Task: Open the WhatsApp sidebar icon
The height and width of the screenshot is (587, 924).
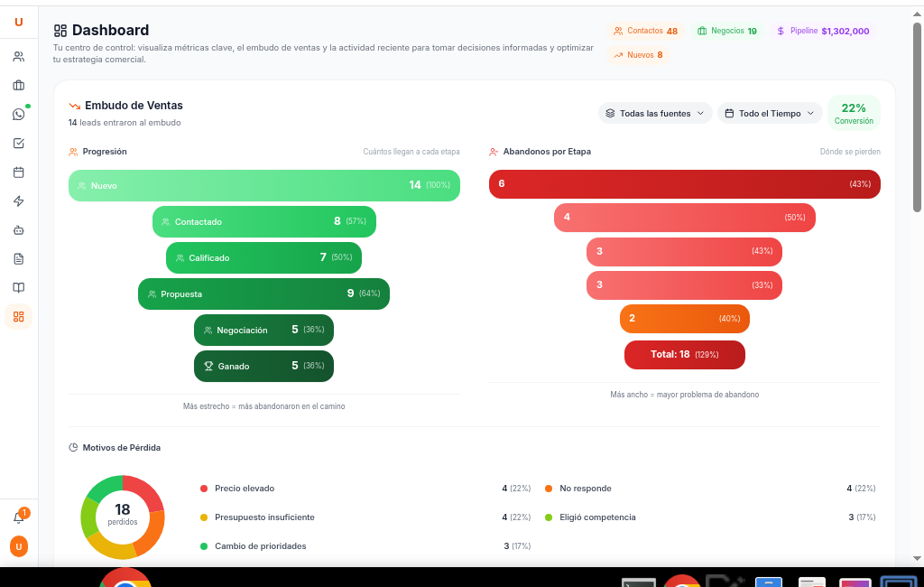Action: [19, 115]
